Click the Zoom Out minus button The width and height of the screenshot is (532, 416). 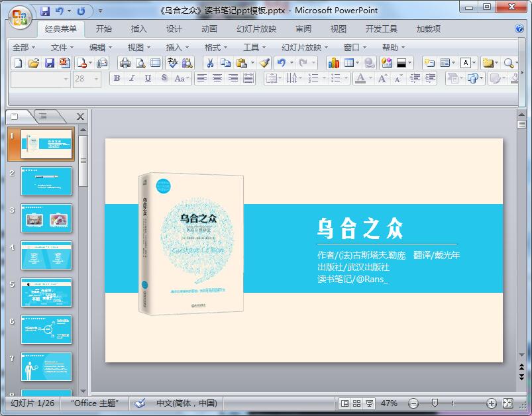413,403
